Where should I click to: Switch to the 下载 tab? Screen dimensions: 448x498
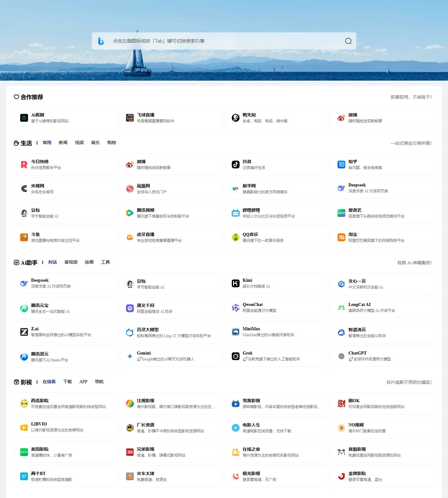(68, 382)
